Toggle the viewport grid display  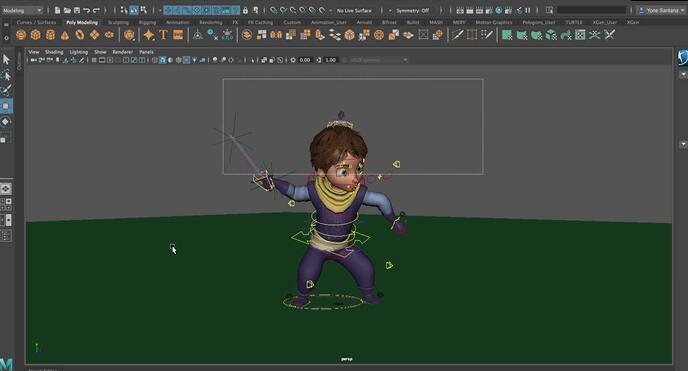(94, 60)
